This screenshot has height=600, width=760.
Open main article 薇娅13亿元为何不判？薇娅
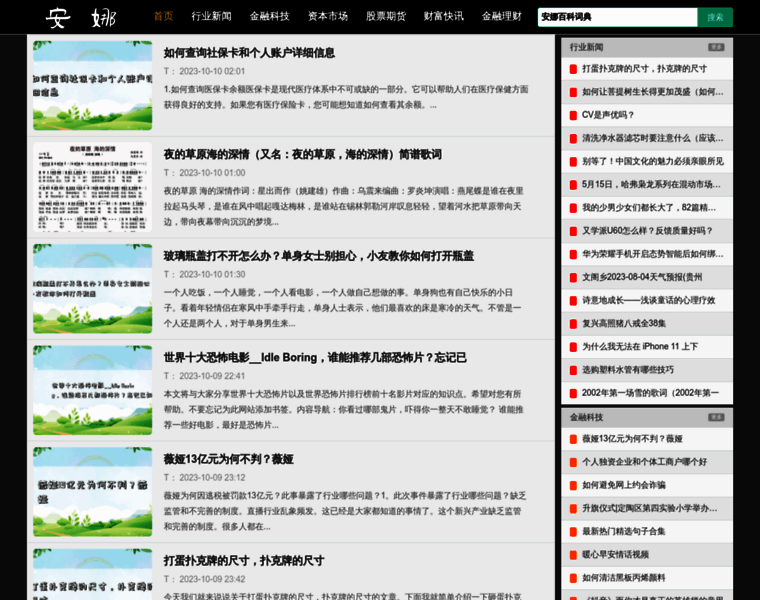228,459
